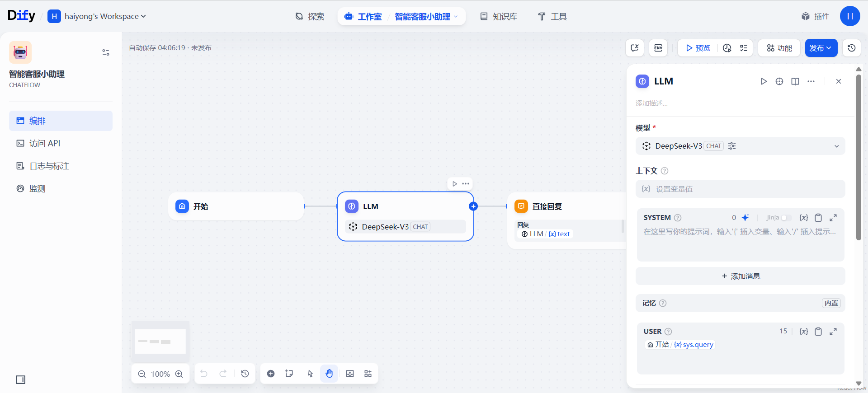Viewport: 868px width, 393px height.
Task: Open the DeepSeek-V3 model dropdown
Action: coord(740,146)
